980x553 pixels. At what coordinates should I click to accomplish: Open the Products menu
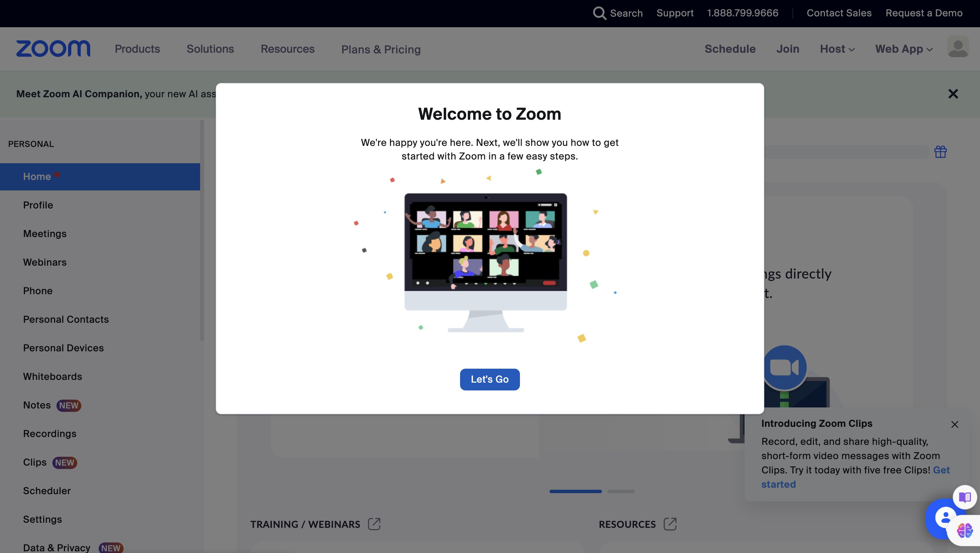[137, 49]
